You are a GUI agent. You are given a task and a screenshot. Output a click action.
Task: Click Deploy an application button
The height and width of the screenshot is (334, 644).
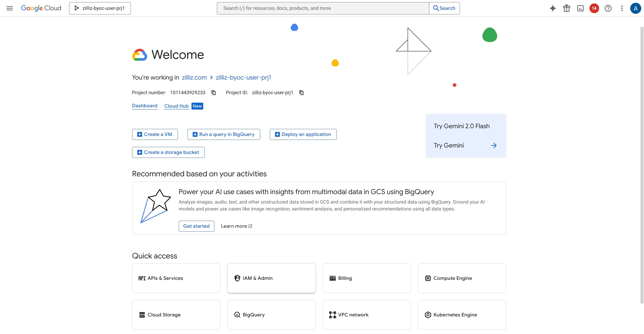303,134
